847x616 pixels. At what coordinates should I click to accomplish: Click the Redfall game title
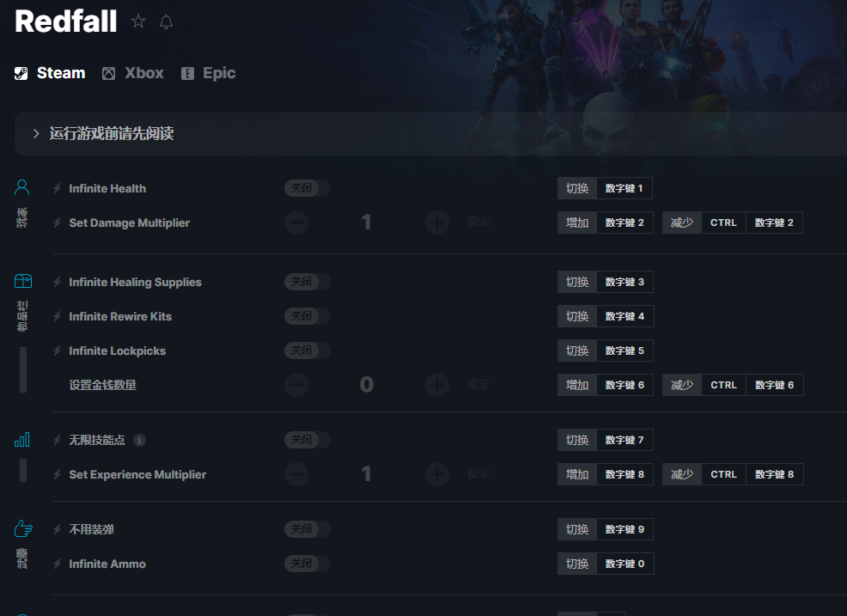tap(66, 21)
